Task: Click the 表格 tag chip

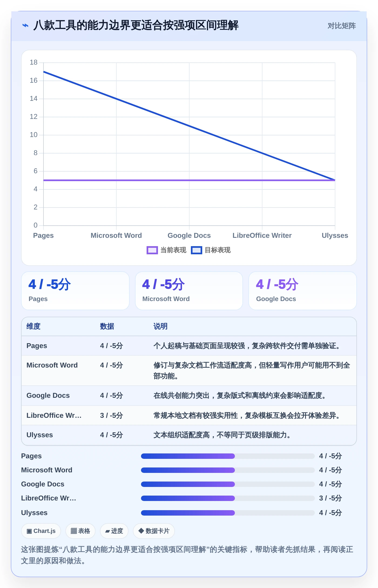Action: [x=80, y=531]
